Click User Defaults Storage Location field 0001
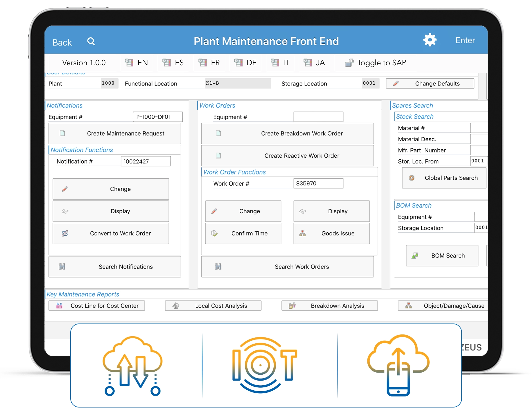Viewport: 532px width, 414px height. 371,83
